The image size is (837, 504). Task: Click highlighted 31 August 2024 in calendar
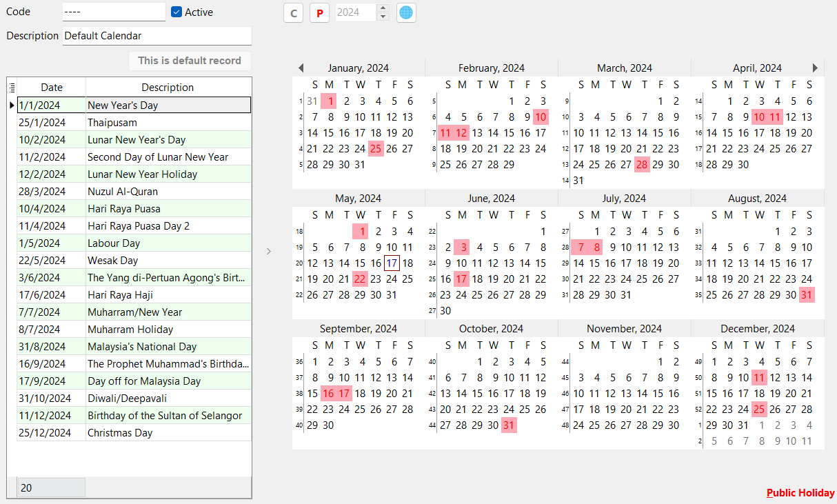[x=807, y=295]
